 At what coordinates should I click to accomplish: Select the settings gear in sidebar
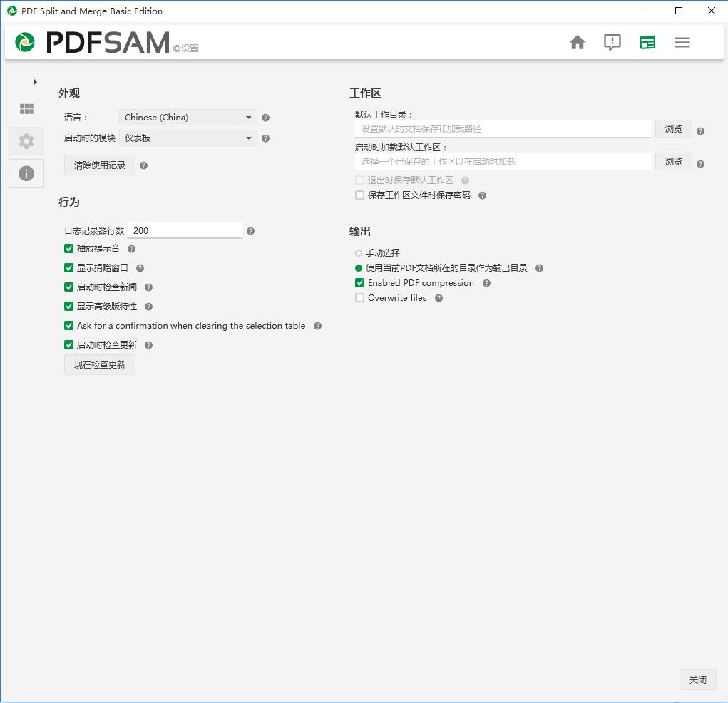(26, 141)
